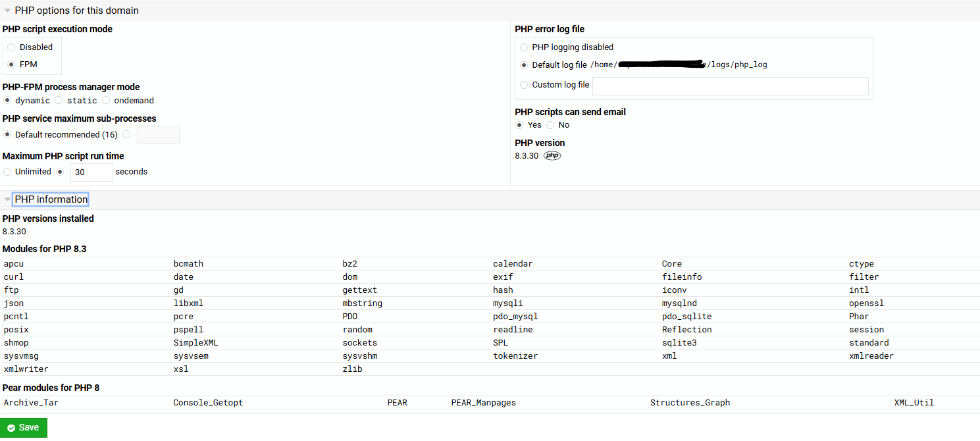The height and width of the screenshot is (441, 980).
Task: Select PHP logging disabled option
Action: [x=524, y=47]
